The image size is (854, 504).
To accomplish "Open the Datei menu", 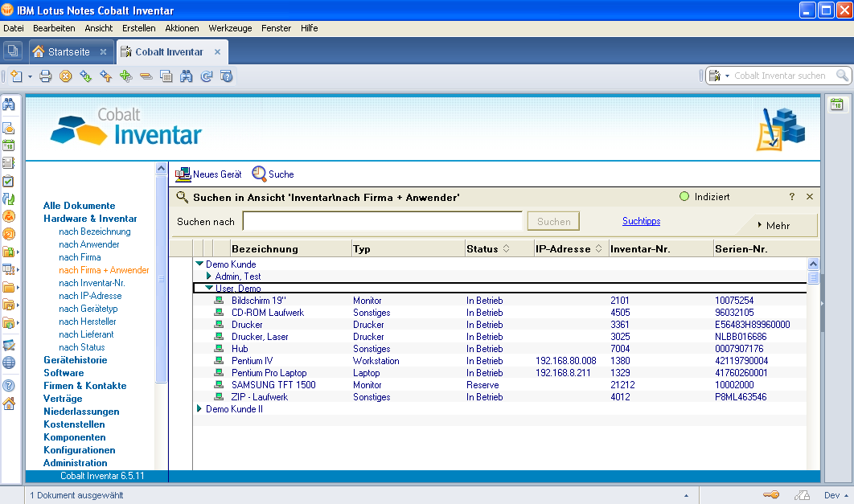I will point(14,28).
